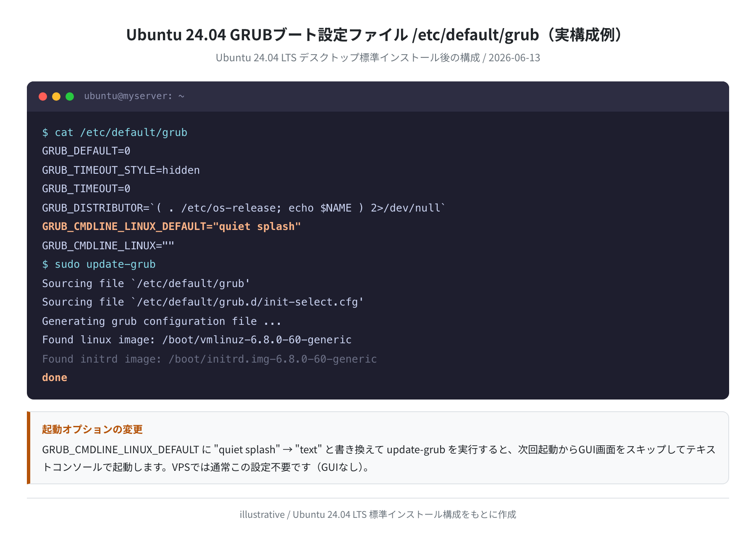Click Sourcing file `/etc/default/grub' output line
Image resolution: width=756 pixels, height=538 pixels.
(x=146, y=284)
